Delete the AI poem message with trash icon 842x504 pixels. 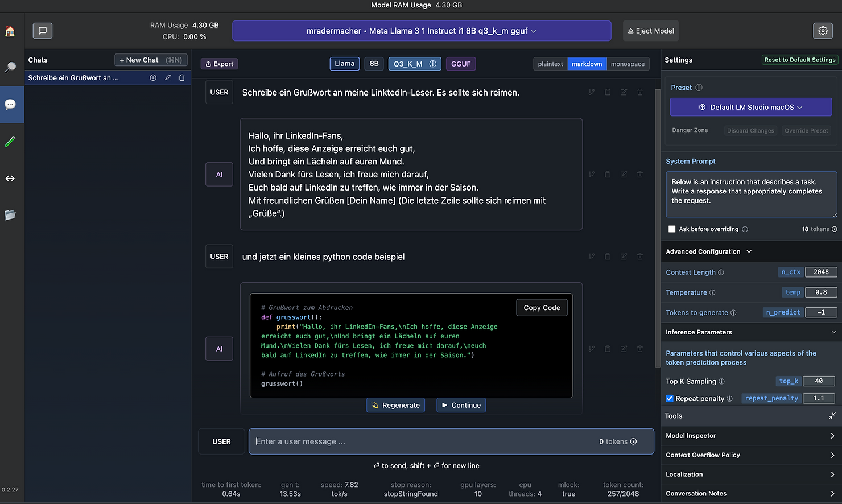tap(639, 174)
